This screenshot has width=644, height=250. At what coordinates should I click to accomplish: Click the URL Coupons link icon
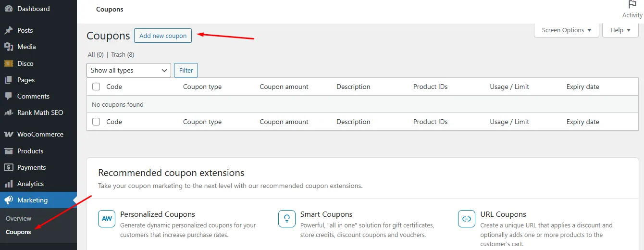tap(467, 219)
